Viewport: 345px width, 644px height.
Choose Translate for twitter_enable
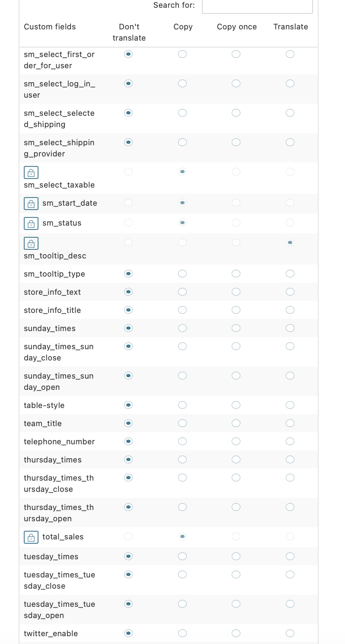(290, 633)
